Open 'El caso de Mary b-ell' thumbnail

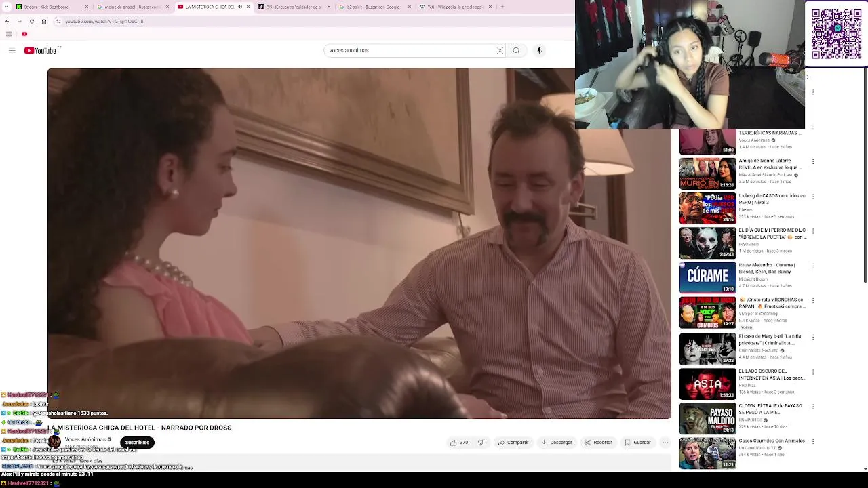[x=707, y=349]
